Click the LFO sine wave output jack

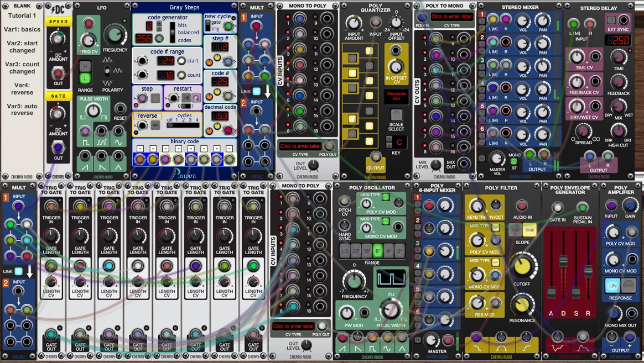(118, 131)
